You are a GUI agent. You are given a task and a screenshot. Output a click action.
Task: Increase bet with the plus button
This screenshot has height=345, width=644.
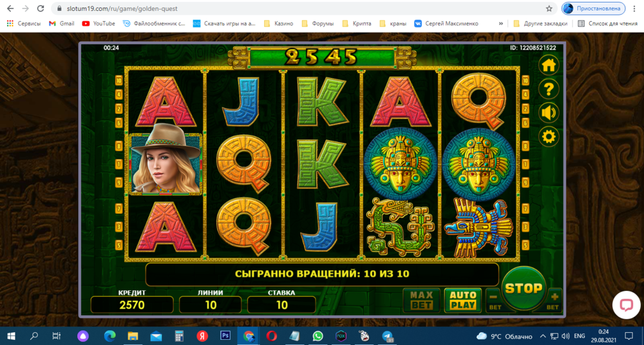click(553, 298)
